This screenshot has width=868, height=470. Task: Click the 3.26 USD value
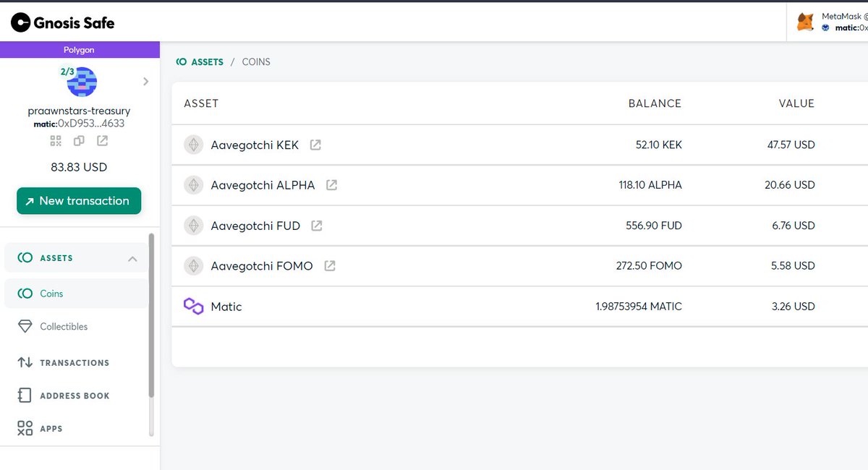coord(793,307)
